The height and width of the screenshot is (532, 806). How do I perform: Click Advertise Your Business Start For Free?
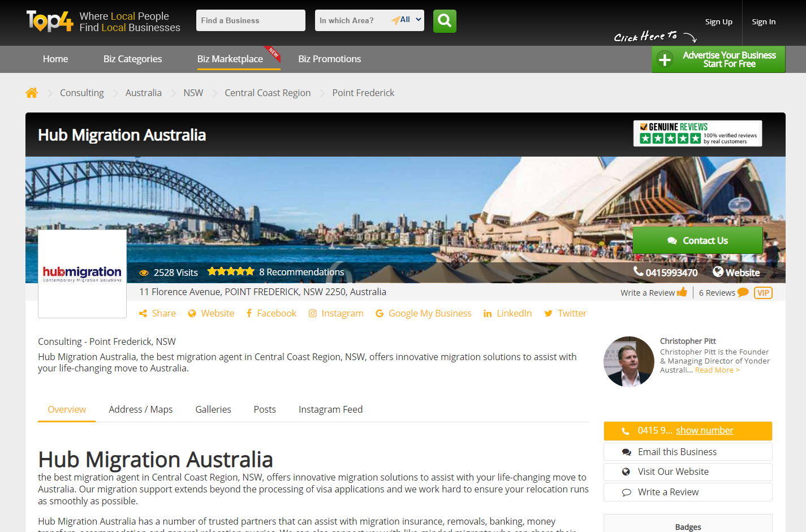click(718, 59)
